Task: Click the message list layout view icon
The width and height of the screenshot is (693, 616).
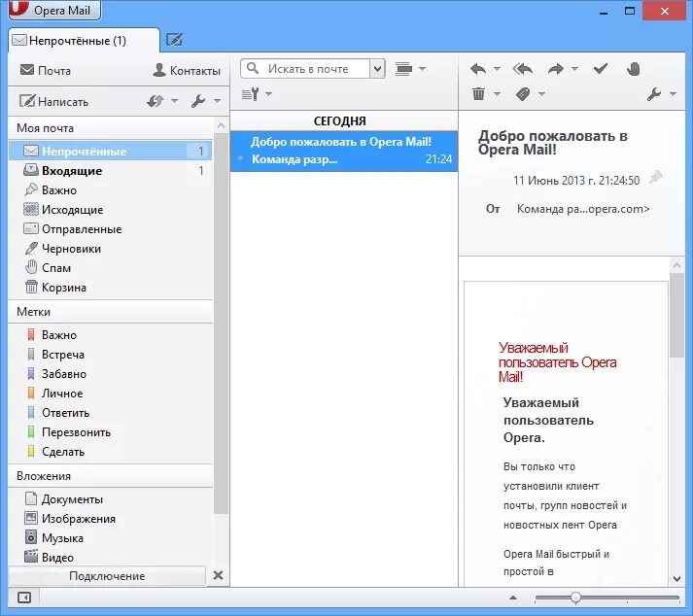Action: click(403, 69)
